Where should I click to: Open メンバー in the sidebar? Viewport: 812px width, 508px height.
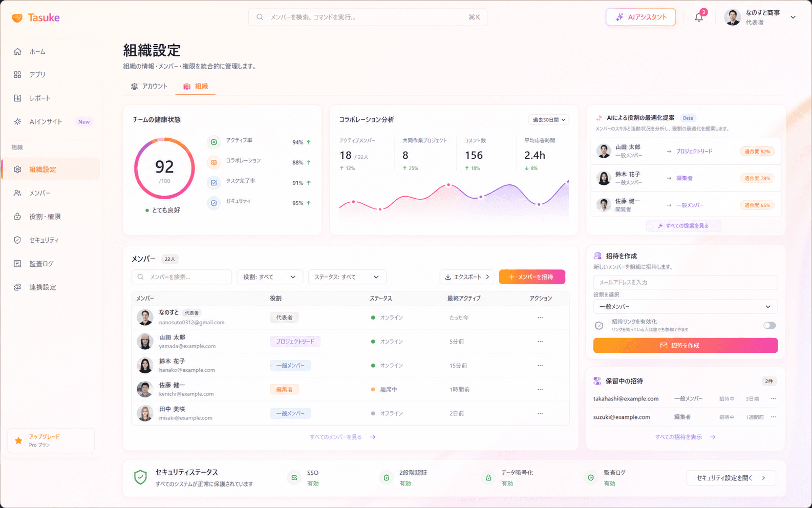51,193
